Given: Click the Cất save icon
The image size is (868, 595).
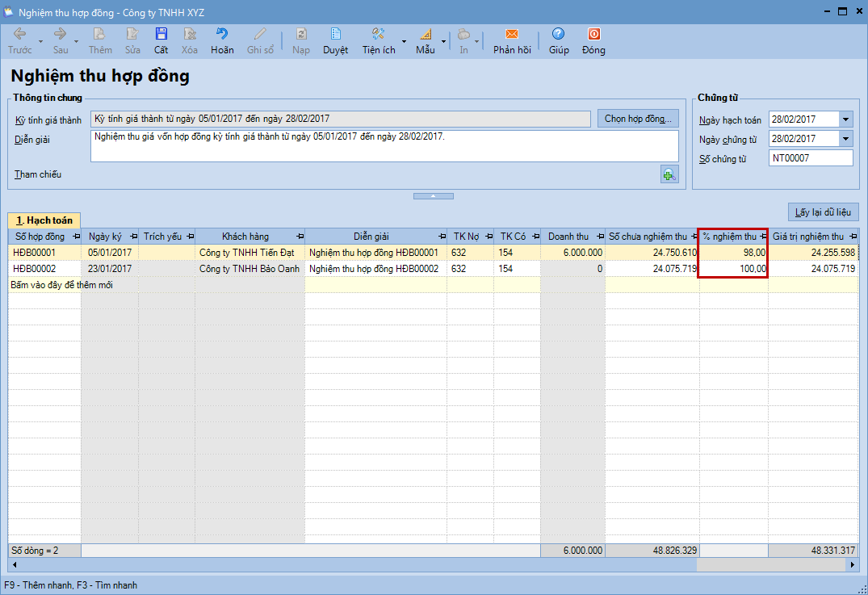Looking at the screenshot, I should point(161,35).
